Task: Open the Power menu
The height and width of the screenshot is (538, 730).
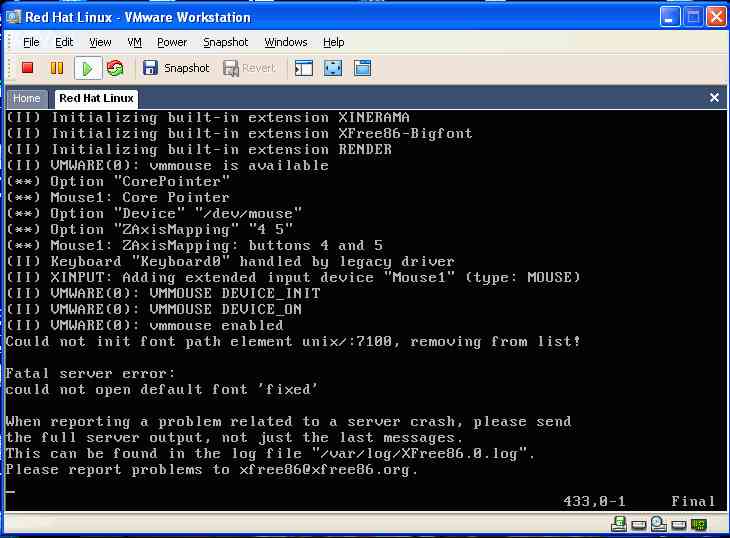Action: point(172,42)
